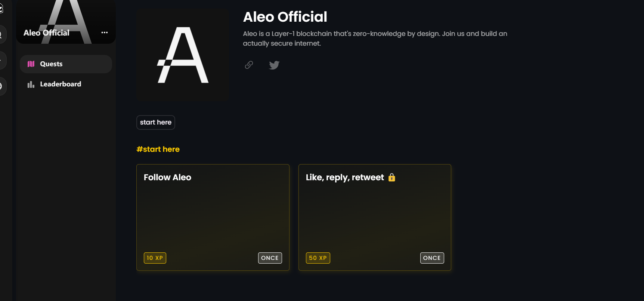Click the 50 XP badge
Viewport: 644px width, 301px height.
coord(318,258)
